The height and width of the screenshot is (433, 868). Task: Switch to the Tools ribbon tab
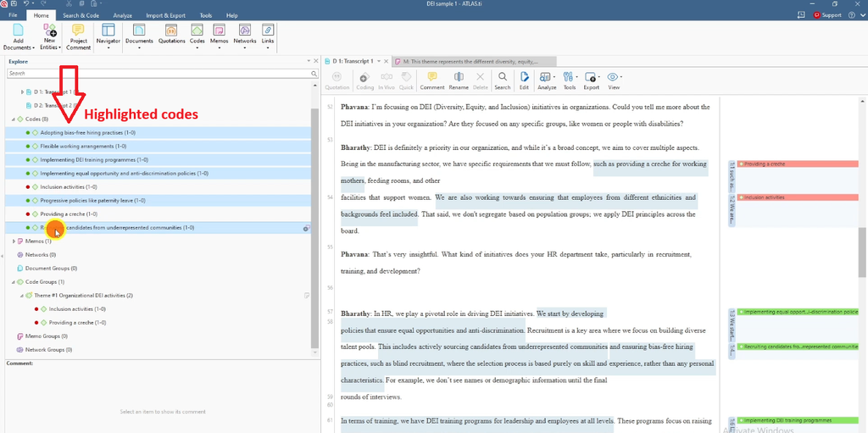click(206, 15)
